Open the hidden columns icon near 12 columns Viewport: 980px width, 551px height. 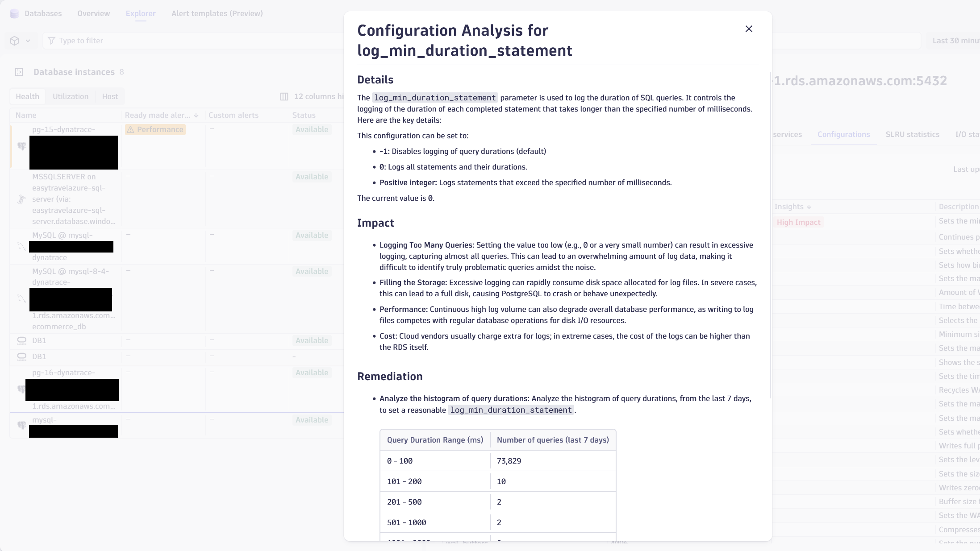click(284, 96)
